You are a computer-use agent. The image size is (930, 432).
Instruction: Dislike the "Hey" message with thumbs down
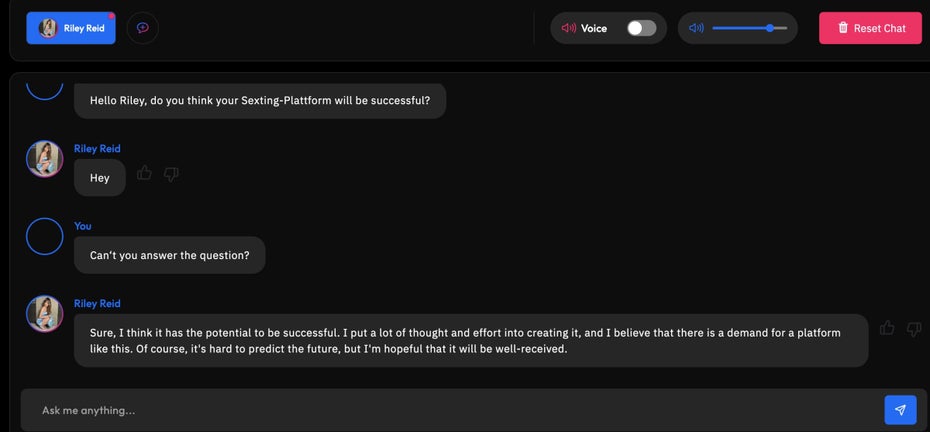tap(171, 174)
